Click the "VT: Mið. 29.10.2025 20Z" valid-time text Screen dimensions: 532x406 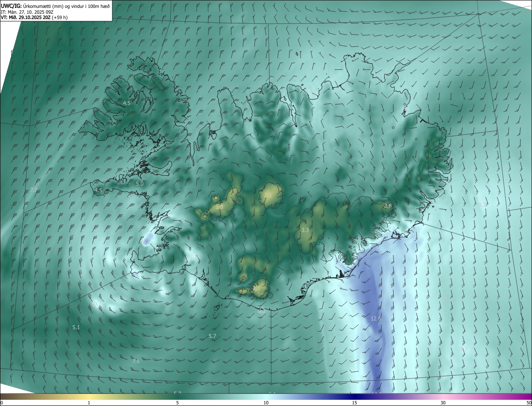pos(25,17)
